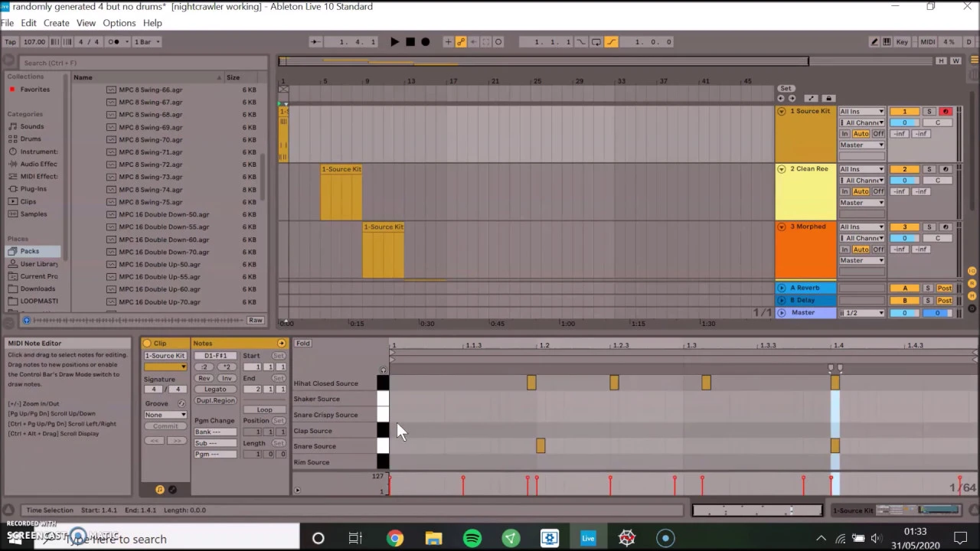
Task: Solo the 1 Source Kit track
Action: pos(929,112)
